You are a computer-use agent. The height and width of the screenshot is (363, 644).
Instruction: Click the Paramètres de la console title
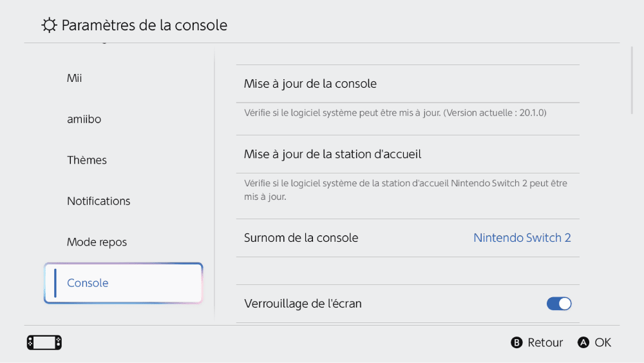tap(144, 26)
